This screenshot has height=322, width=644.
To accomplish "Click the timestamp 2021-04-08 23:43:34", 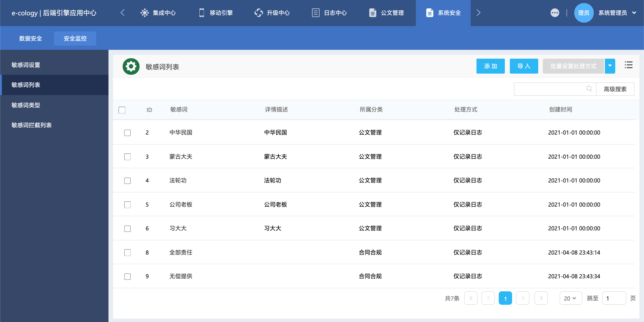I will click(x=574, y=276).
